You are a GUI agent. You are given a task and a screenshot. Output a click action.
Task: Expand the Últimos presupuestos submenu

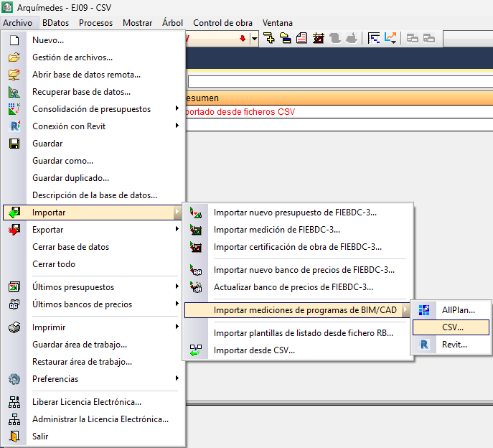pyautogui.click(x=177, y=286)
